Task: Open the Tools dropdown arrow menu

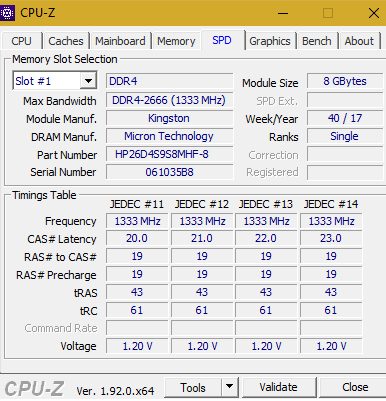Action: [229, 388]
